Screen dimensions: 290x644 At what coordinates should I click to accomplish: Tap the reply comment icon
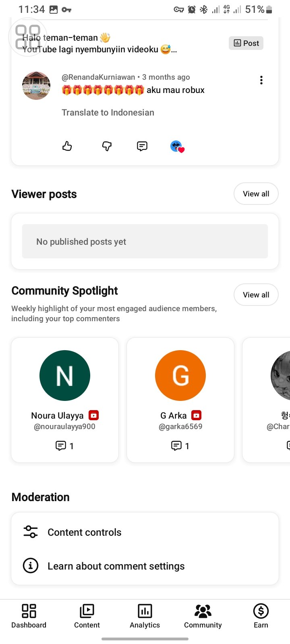click(142, 146)
